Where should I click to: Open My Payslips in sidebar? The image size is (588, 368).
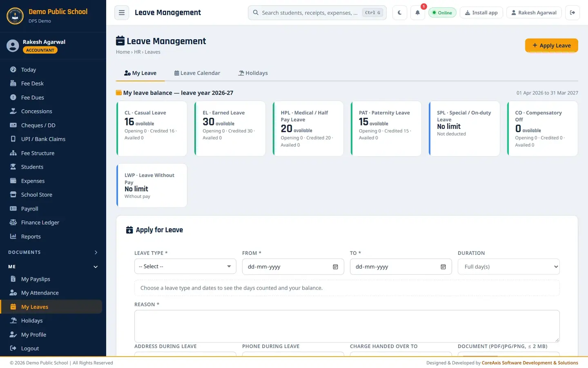[51, 279]
